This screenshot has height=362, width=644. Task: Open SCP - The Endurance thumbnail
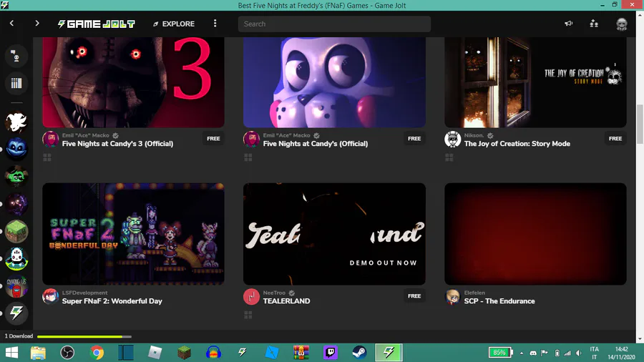[535, 234]
